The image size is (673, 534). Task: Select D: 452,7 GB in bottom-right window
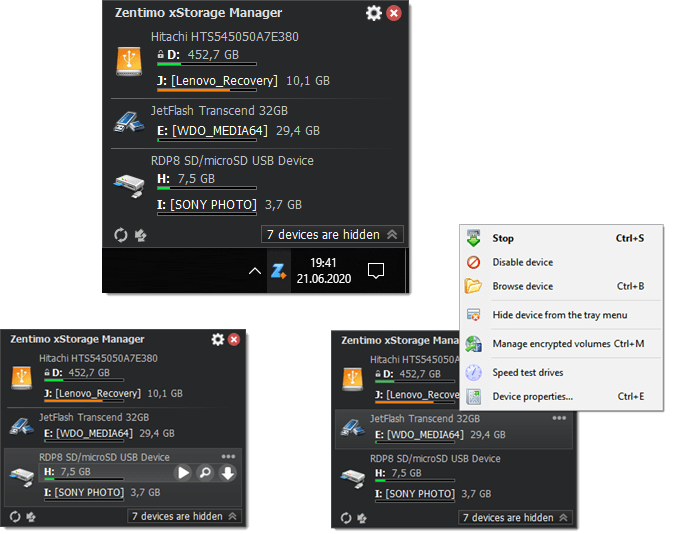point(408,374)
